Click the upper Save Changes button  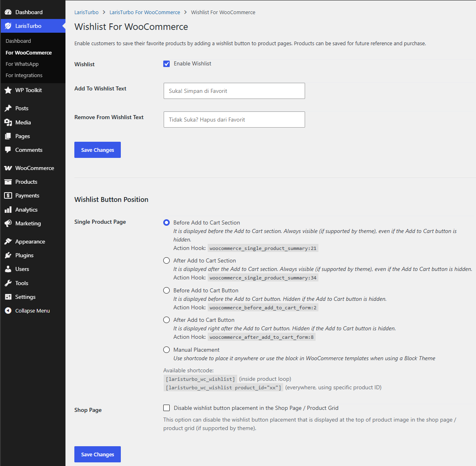coord(97,150)
